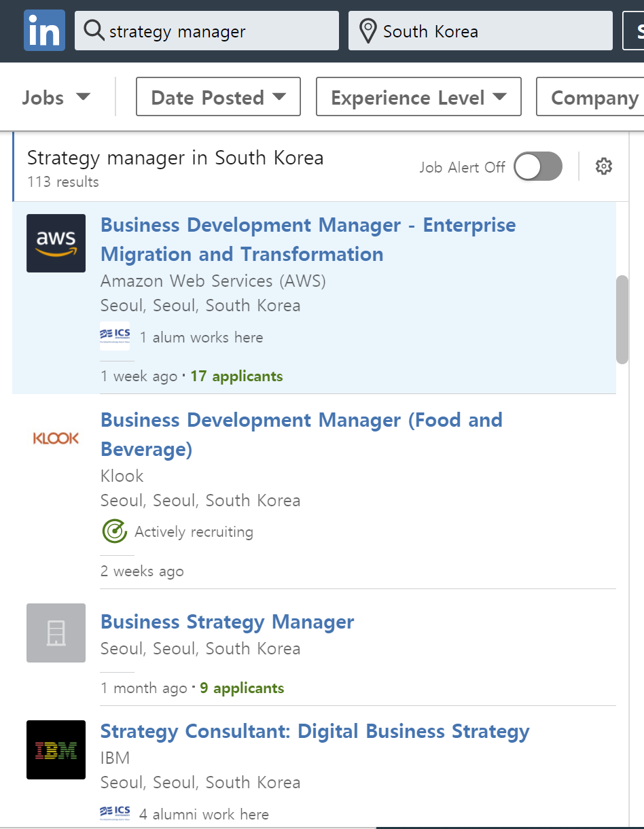Click the search magnifier icon
This screenshot has width=644, height=829.
pyautogui.click(x=94, y=31)
